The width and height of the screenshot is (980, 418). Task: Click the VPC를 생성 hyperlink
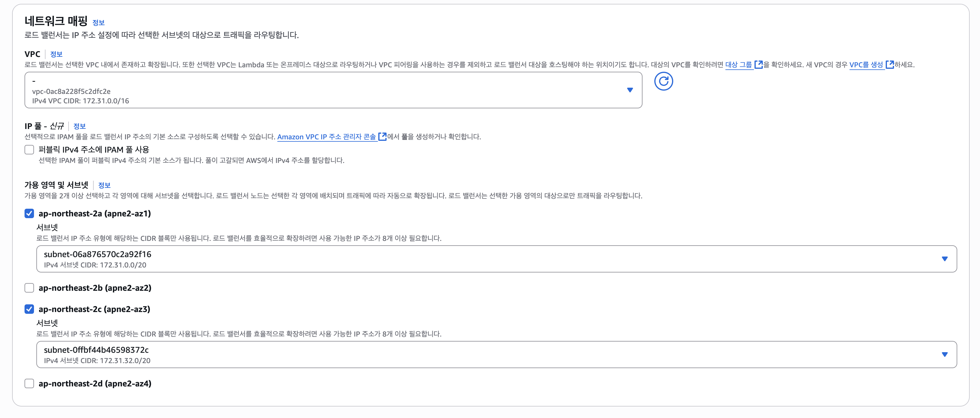click(866, 65)
